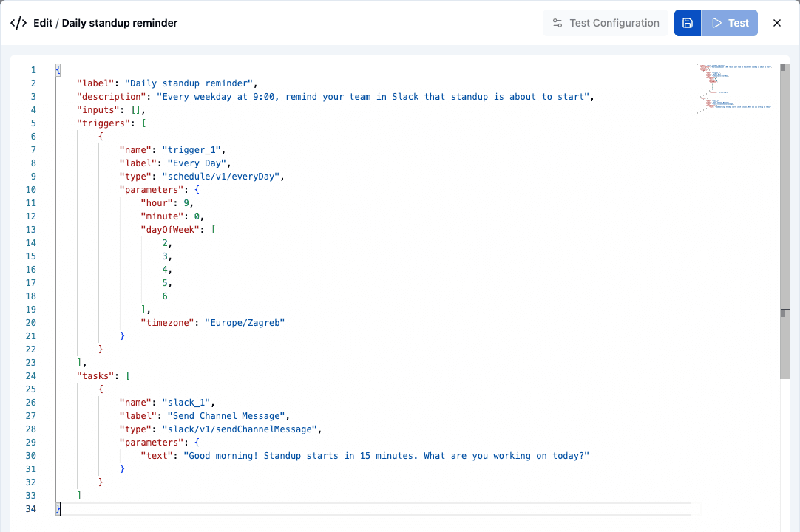Click the "description" key on line 3
This screenshot has width=800, height=532.
(111, 96)
